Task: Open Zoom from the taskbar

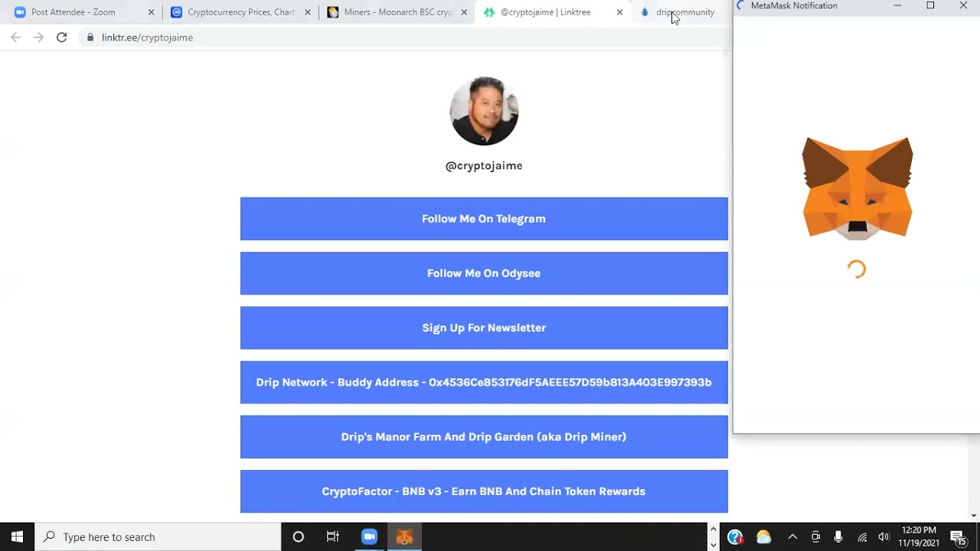Action: [369, 537]
